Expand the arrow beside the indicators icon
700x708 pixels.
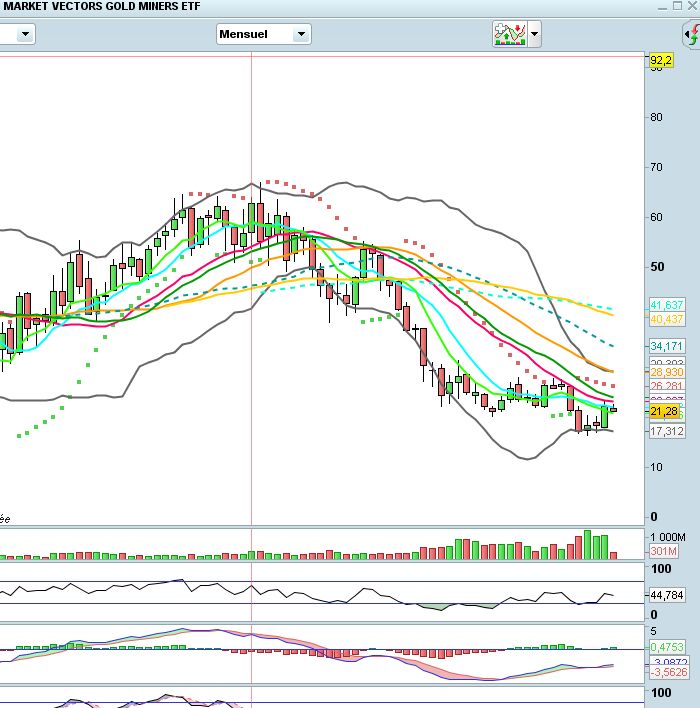(x=534, y=34)
